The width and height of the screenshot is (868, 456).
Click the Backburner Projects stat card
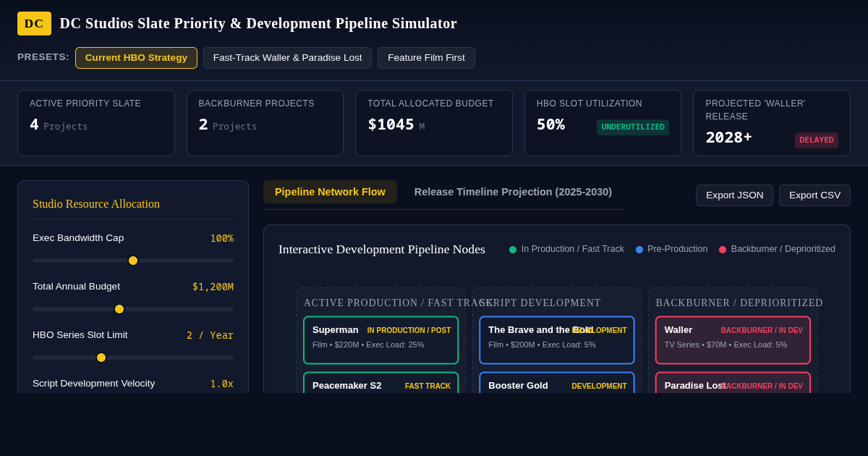pyautogui.click(x=265, y=123)
